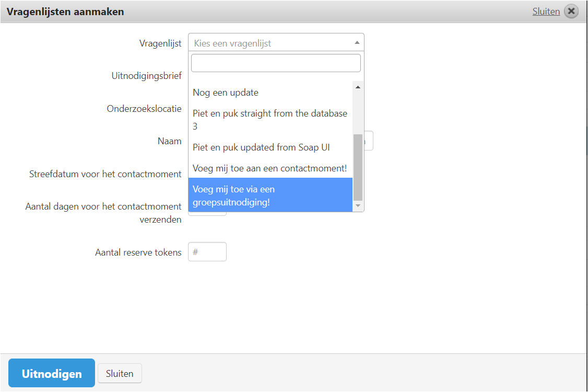Click the list's scroll up arrow
Screen dimensions: 588x392
pyautogui.click(x=358, y=87)
